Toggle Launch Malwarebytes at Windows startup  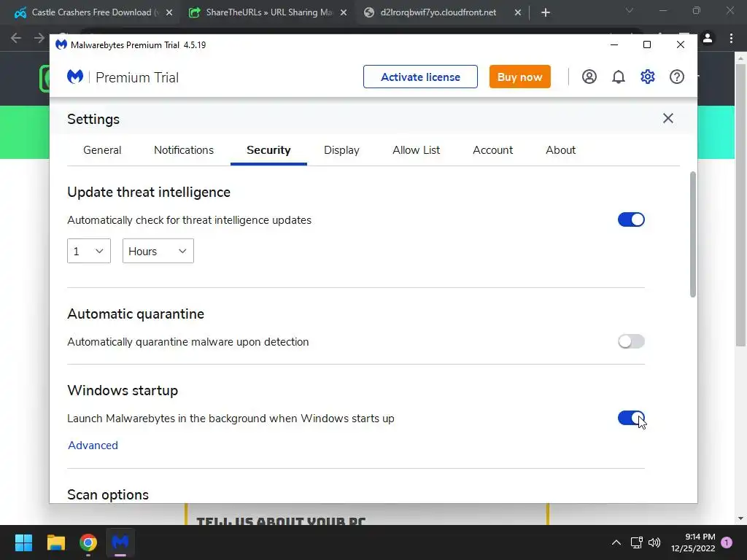[x=631, y=418]
